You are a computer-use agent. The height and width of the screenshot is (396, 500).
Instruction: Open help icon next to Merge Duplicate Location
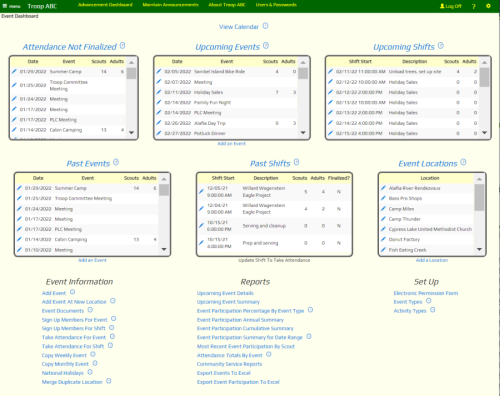109,381
